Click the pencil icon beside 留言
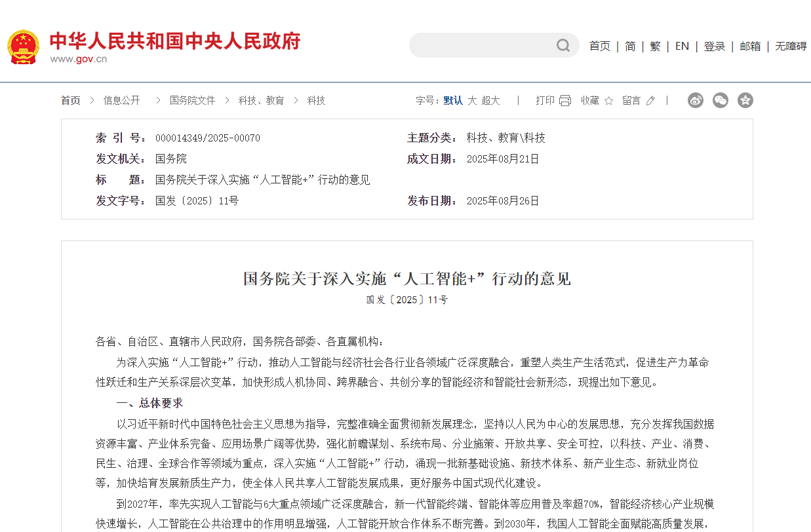 [x=650, y=100]
